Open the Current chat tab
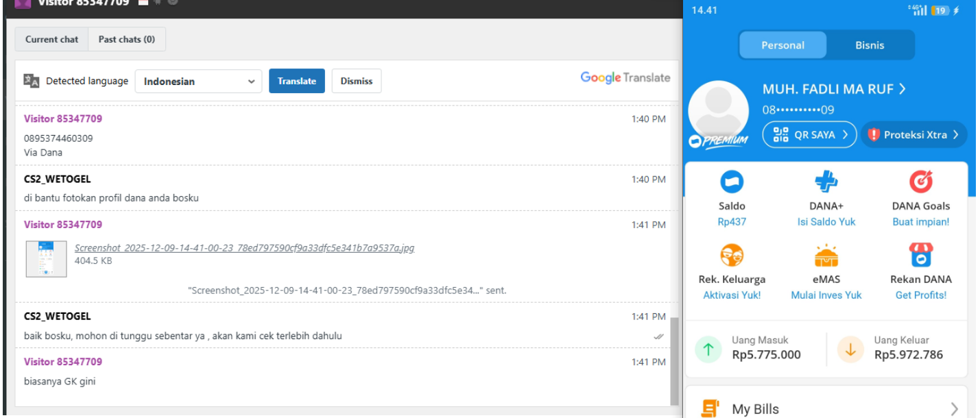This screenshot has height=418, width=980. (x=51, y=39)
